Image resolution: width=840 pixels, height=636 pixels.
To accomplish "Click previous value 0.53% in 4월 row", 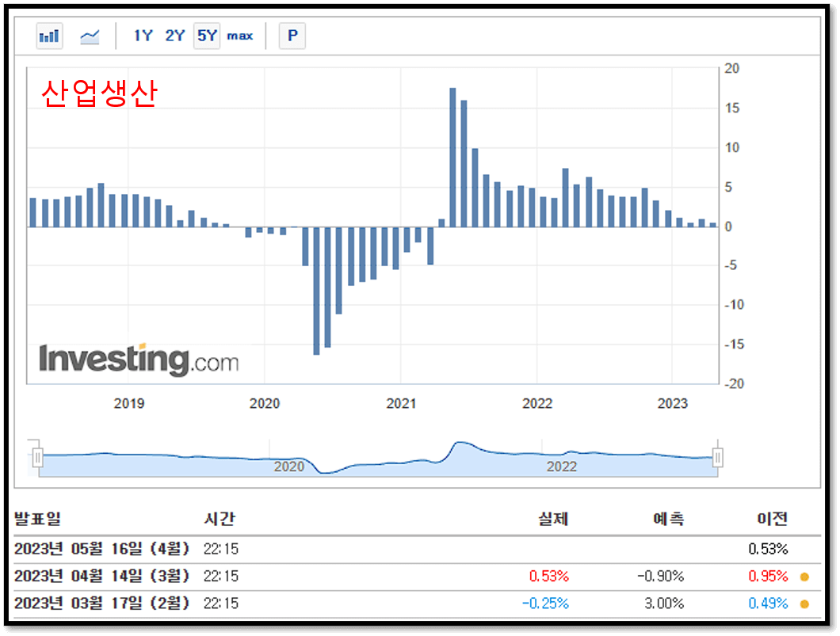I will point(768,550).
